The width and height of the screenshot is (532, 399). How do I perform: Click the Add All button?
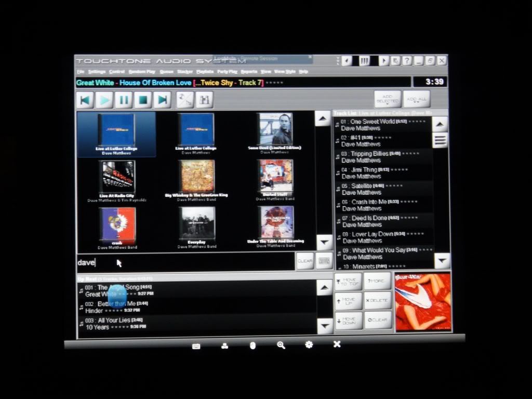point(416,99)
